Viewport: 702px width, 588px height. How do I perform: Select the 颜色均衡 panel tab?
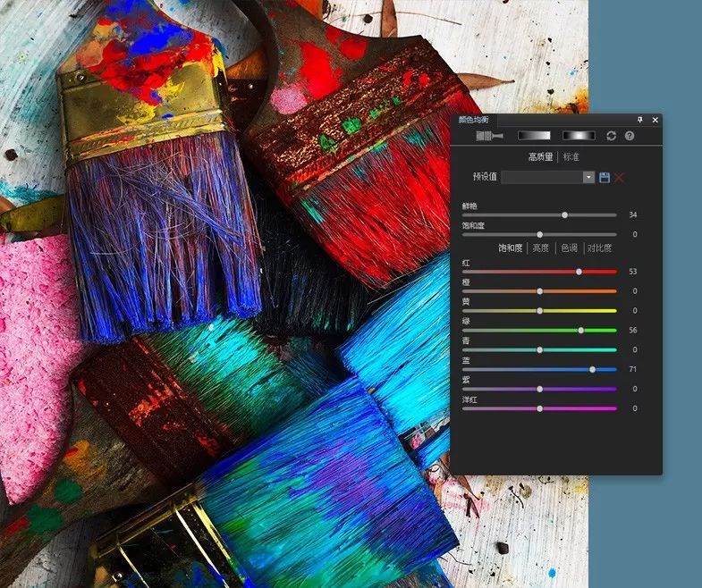(473, 120)
